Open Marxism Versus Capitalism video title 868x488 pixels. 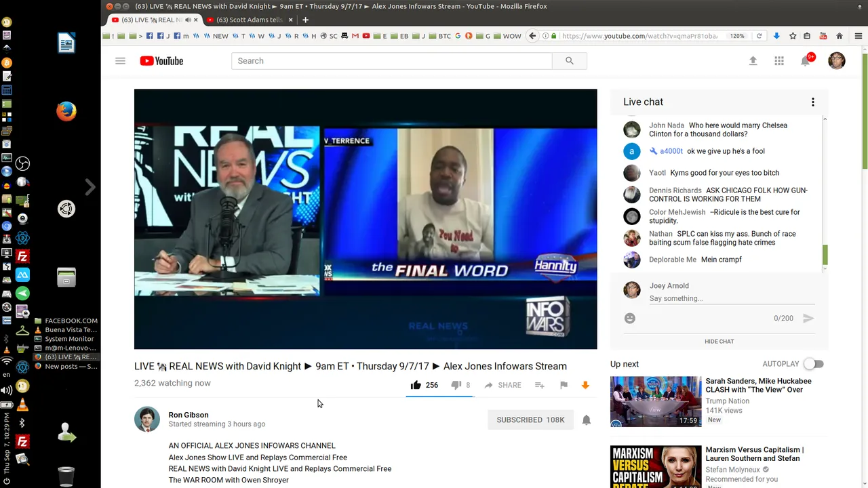pyautogui.click(x=754, y=454)
